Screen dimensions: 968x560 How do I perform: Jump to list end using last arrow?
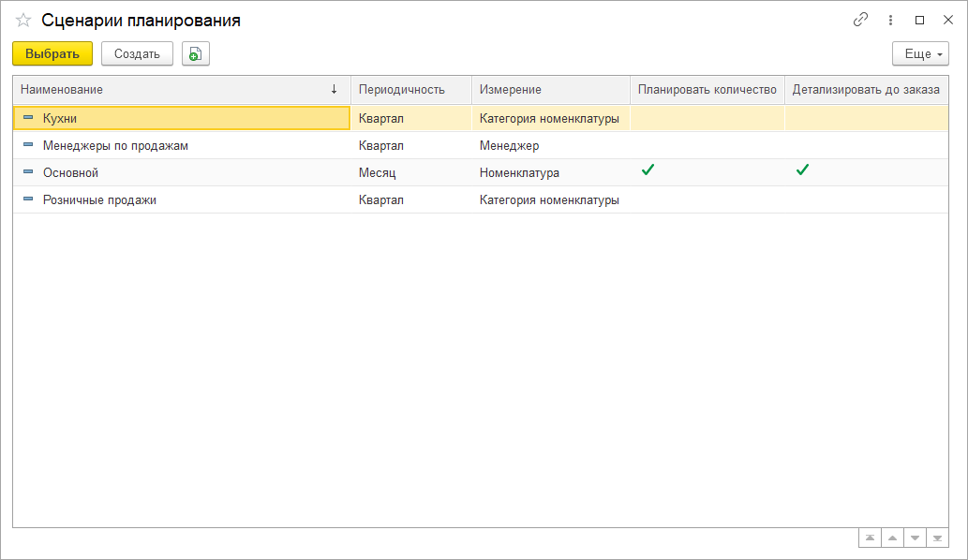937,538
